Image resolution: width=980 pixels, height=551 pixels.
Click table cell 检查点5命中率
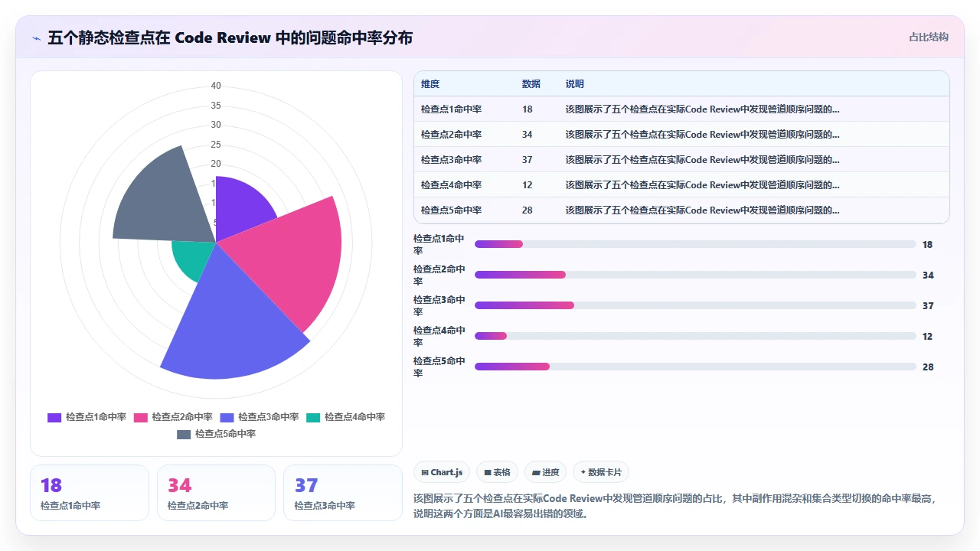click(451, 210)
